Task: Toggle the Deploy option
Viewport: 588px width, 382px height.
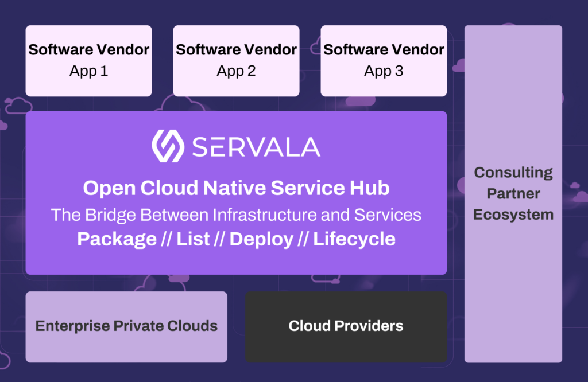Action: point(262,239)
